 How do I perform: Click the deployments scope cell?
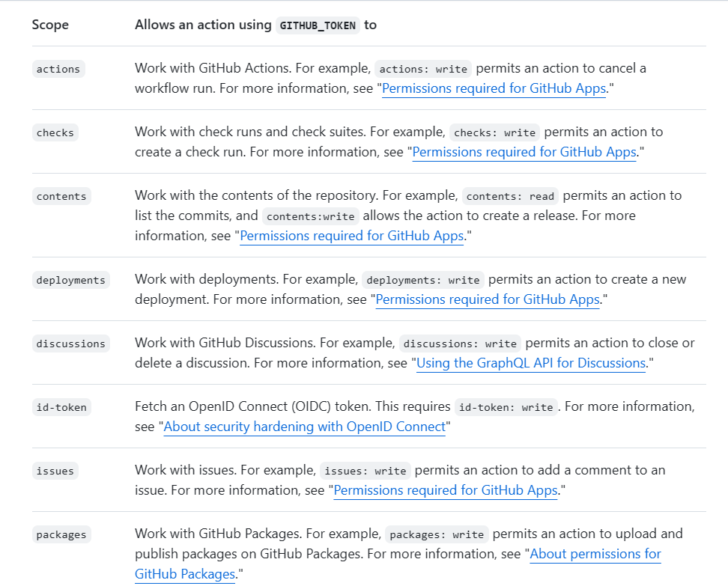(x=71, y=280)
